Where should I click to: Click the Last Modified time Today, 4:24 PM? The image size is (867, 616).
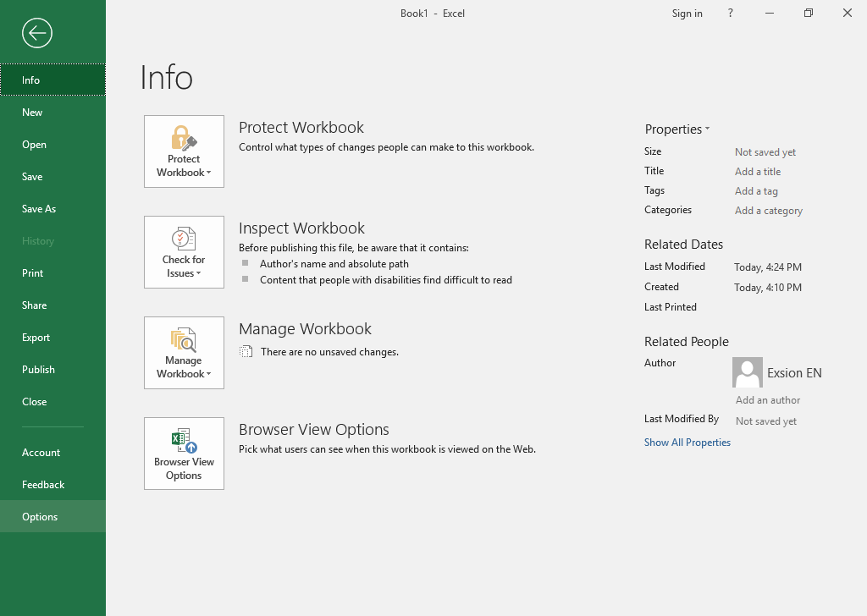click(x=767, y=267)
